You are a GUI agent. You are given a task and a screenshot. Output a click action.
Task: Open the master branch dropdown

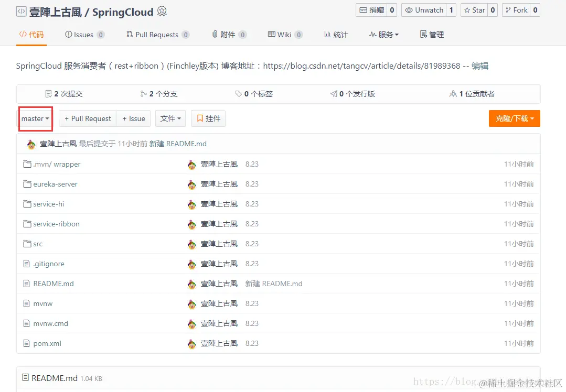coord(35,118)
